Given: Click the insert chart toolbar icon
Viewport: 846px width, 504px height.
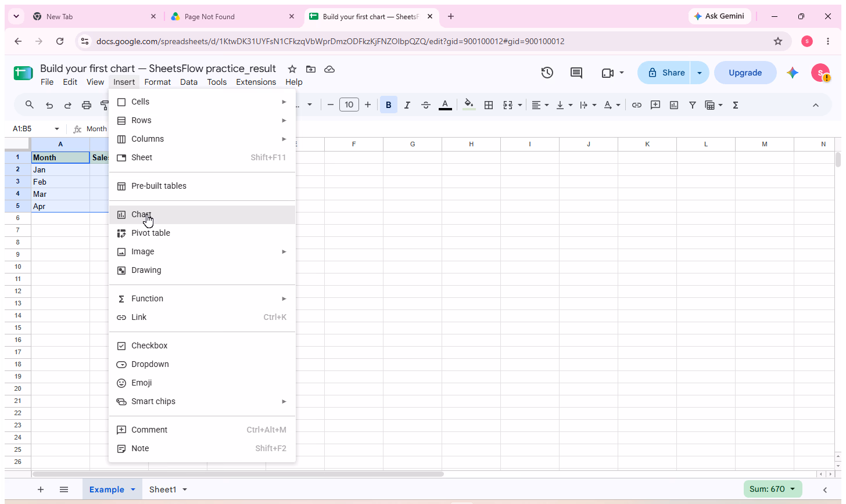Looking at the screenshot, I should pos(674,105).
